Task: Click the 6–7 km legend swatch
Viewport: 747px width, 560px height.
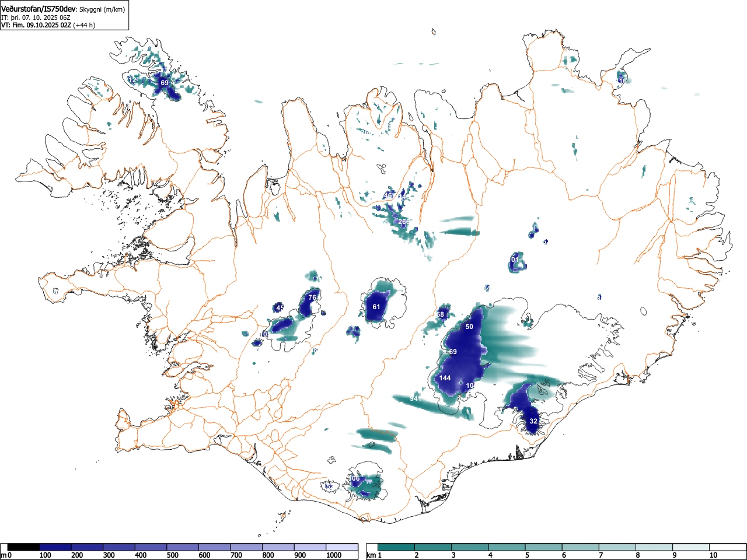Action: point(580,547)
